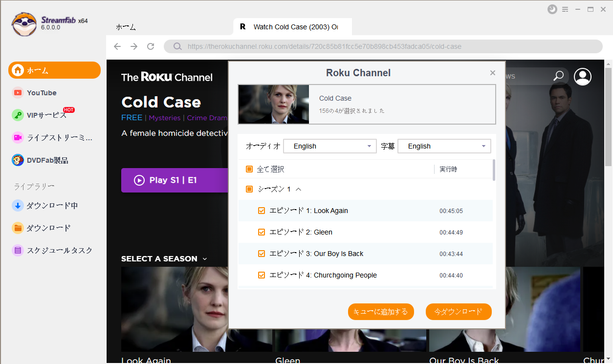The height and width of the screenshot is (364, 613).
Task: Open the hamburger menu in title bar
Action: (565, 9)
